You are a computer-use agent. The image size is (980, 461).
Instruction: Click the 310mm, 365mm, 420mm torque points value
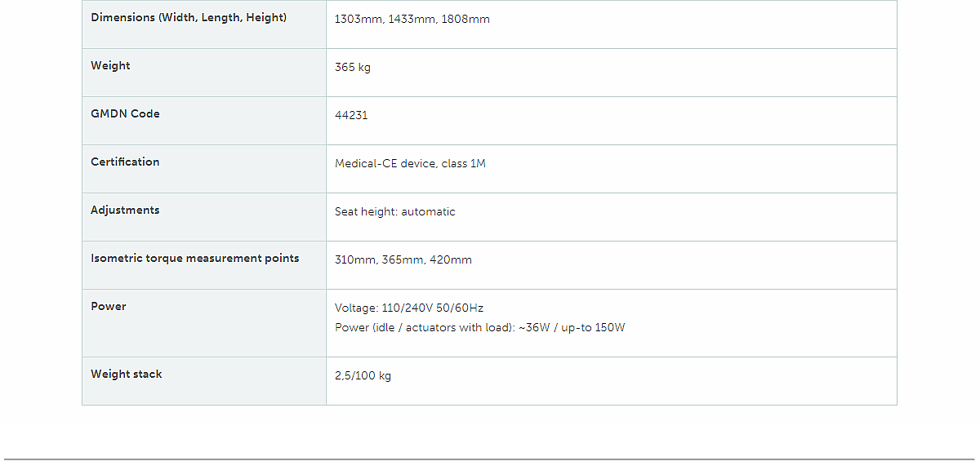pyautogui.click(x=403, y=260)
